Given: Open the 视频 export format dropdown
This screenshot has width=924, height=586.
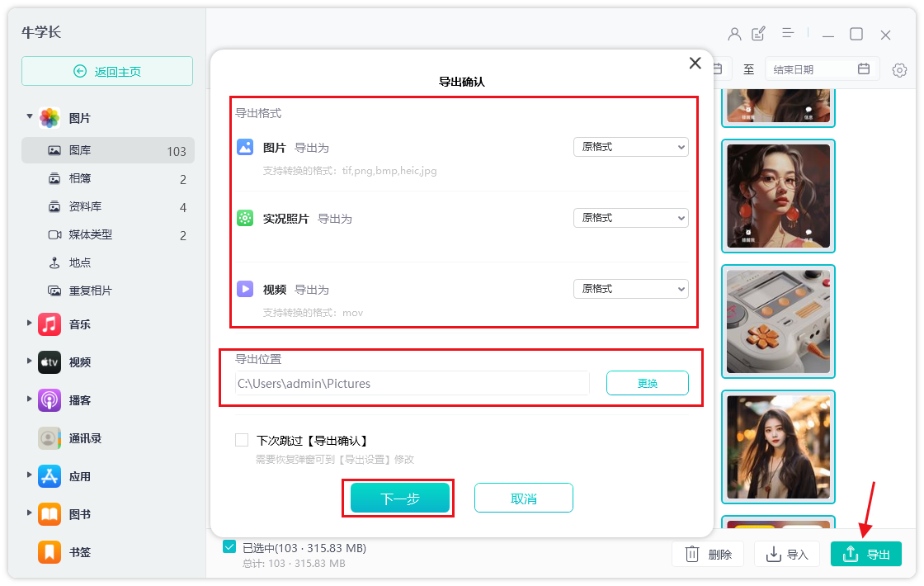Looking at the screenshot, I should [x=630, y=288].
